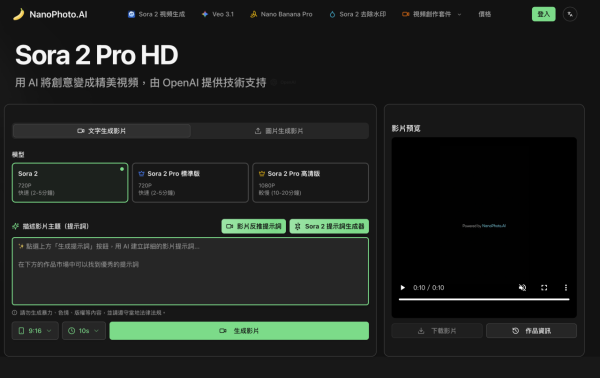Click the green 登入 login button
600x378 pixels.
[x=543, y=14]
